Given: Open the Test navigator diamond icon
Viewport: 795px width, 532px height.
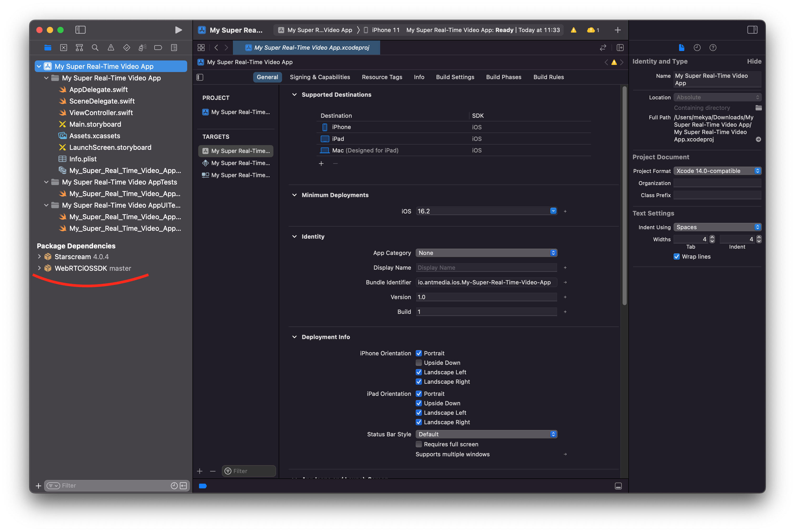Looking at the screenshot, I should click(126, 48).
